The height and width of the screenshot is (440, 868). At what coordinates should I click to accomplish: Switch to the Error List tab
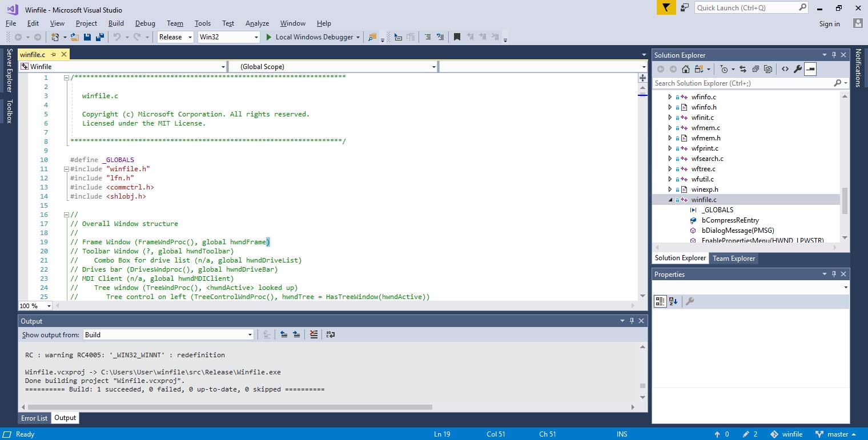pos(34,418)
